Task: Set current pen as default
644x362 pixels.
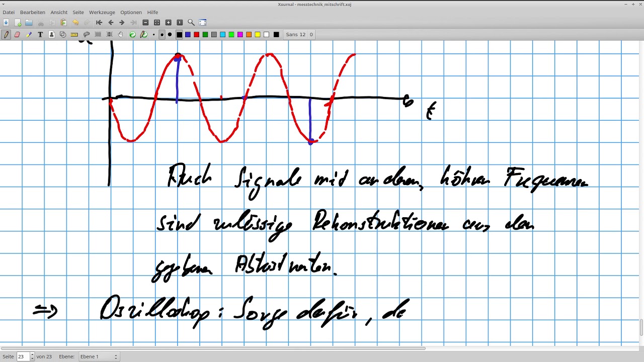Action: pos(143,35)
